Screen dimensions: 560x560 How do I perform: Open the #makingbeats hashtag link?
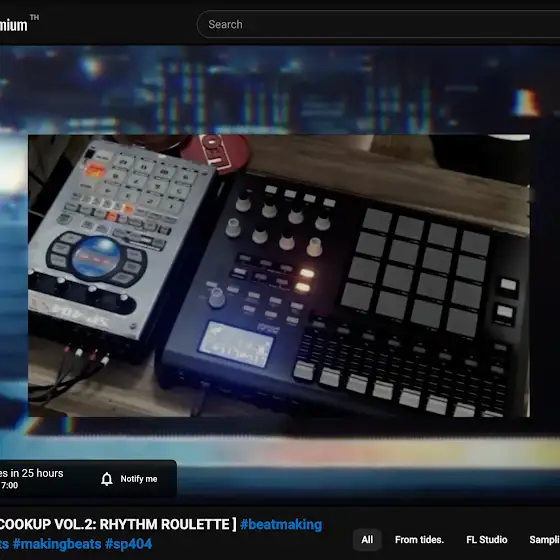[57, 544]
